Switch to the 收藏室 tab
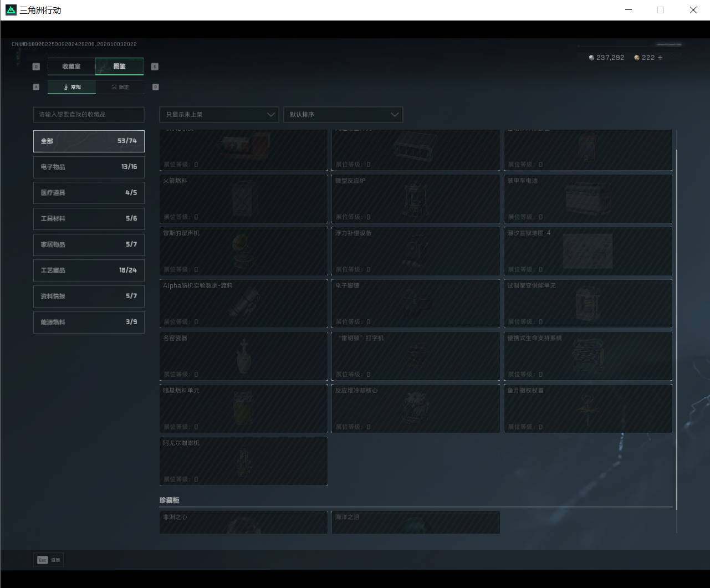Viewport: 710px width, 588px height. 71,67
